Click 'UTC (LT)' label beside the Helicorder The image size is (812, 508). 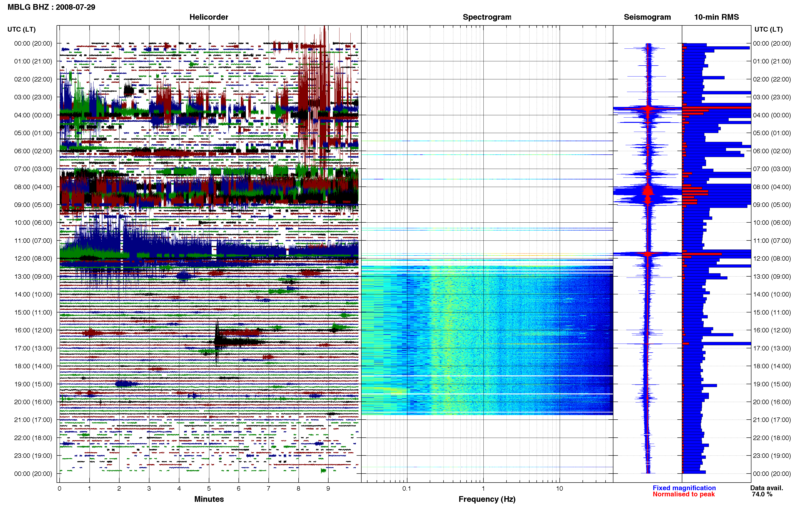(x=21, y=29)
